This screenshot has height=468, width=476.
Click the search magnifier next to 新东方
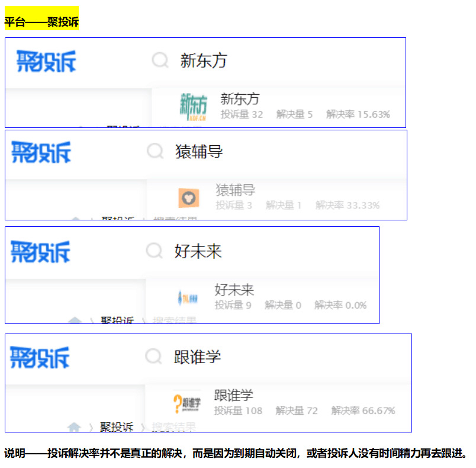(160, 60)
